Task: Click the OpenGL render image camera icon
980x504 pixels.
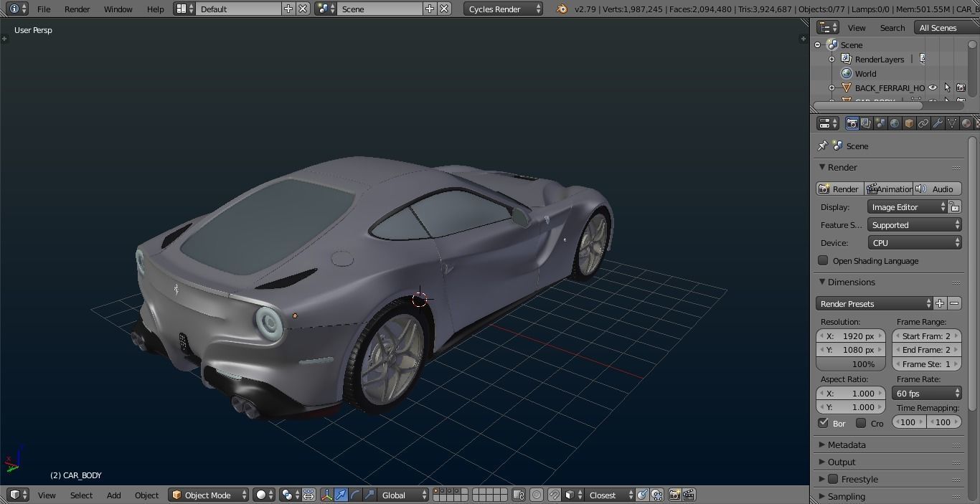Action: coord(674,495)
